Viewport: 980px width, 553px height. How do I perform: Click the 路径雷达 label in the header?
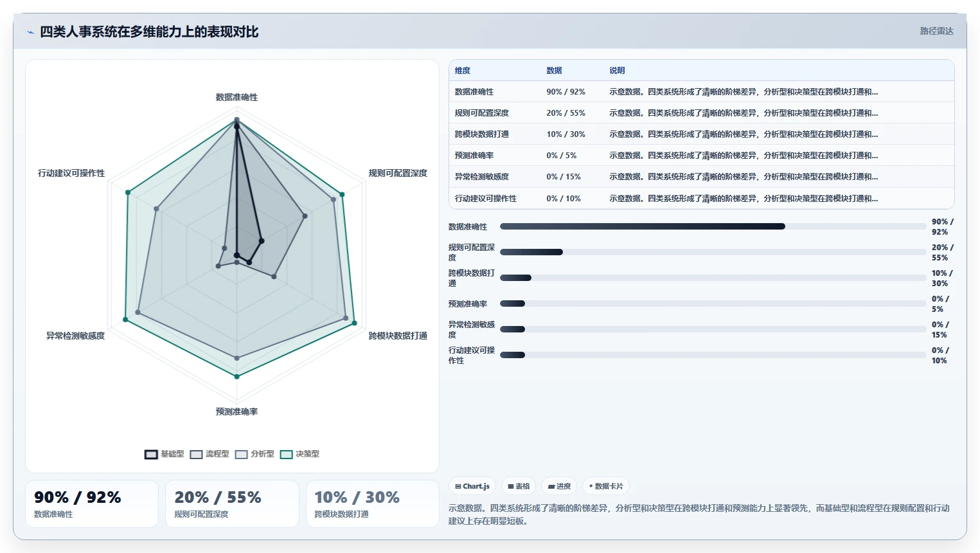[x=936, y=31]
